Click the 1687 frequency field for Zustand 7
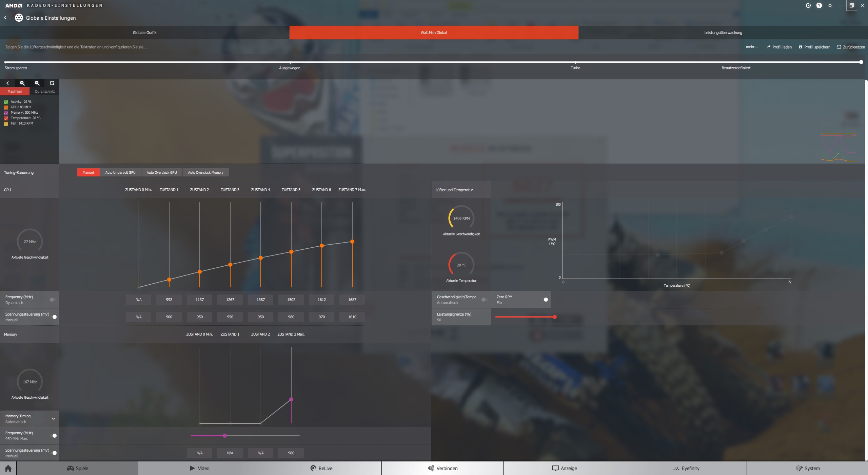Screen dimensions: 868x475 (x=352, y=300)
